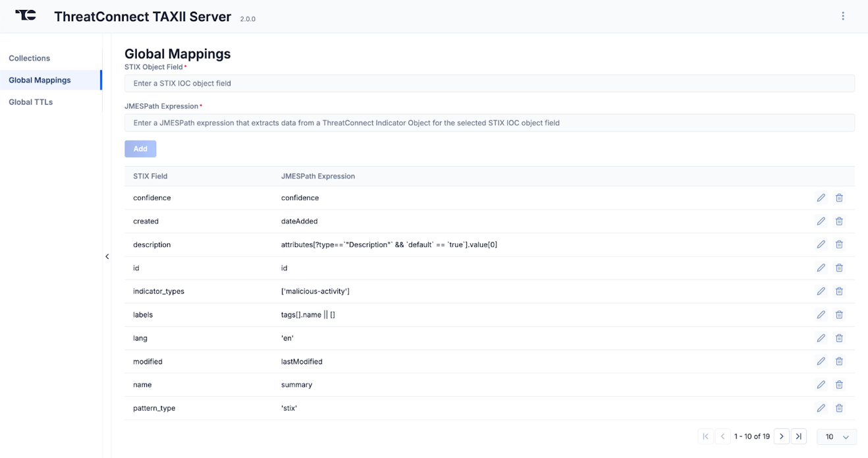Open the overflow menu at top right

(843, 15)
